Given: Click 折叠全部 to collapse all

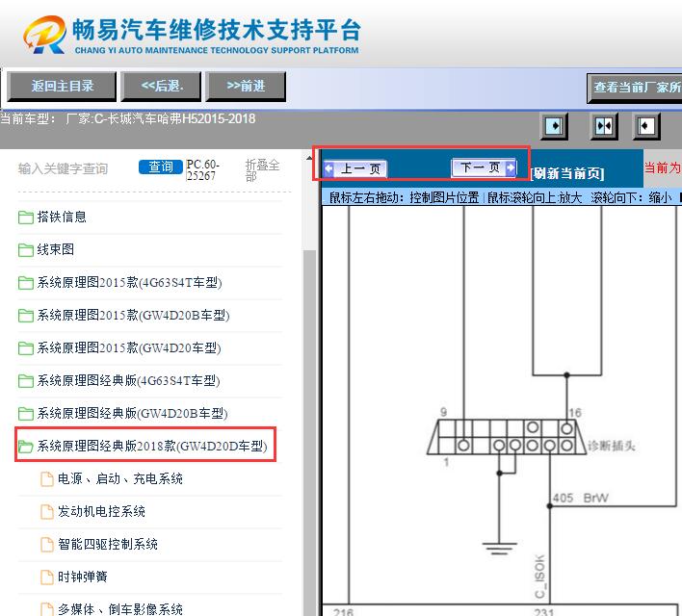Looking at the screenshot, I should (262, 170).
